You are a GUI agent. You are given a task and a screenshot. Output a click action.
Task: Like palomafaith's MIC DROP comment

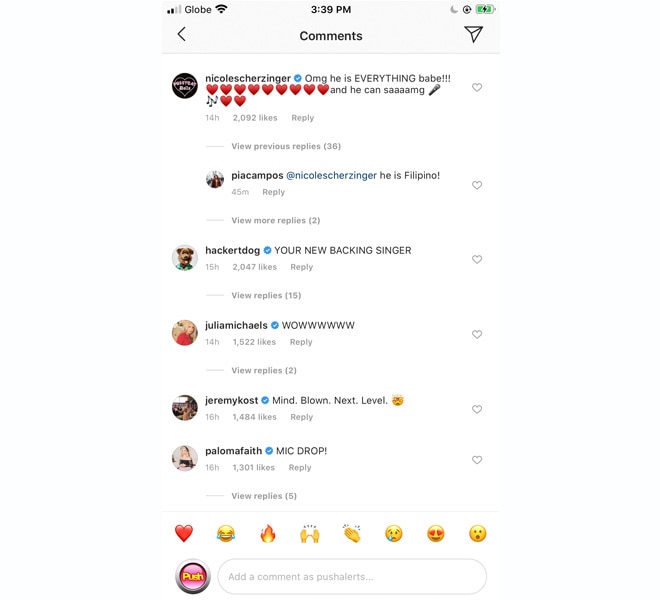pos(477,460)
